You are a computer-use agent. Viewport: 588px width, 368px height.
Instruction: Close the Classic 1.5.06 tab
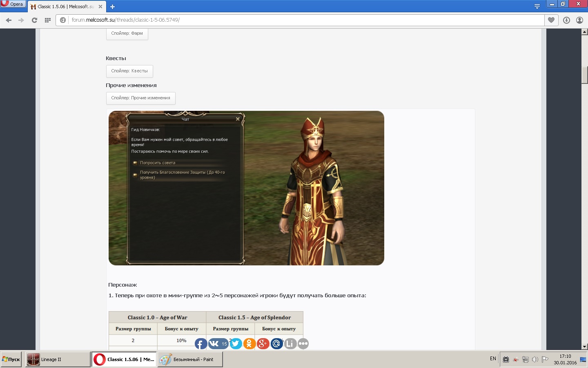pyautogui.click(x=100, y=7)
